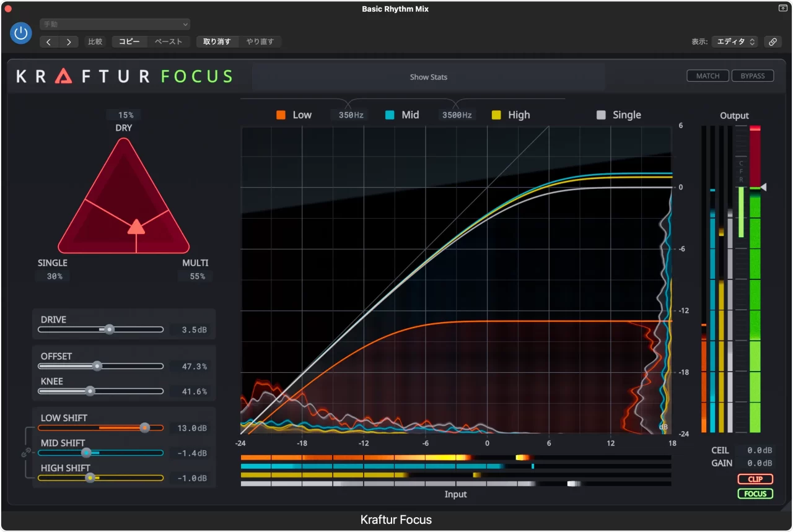
Task: Expand the Show Stats panel
Action: click(428, 77)
